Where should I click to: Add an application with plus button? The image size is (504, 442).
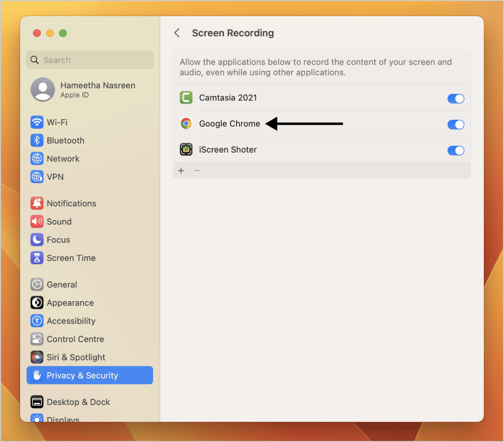pos(181,170)
